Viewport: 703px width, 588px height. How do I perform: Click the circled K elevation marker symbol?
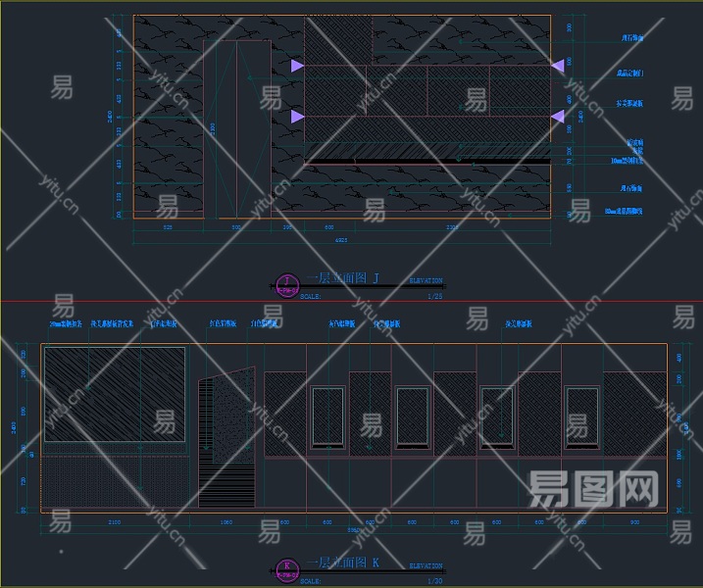point(287,569)
